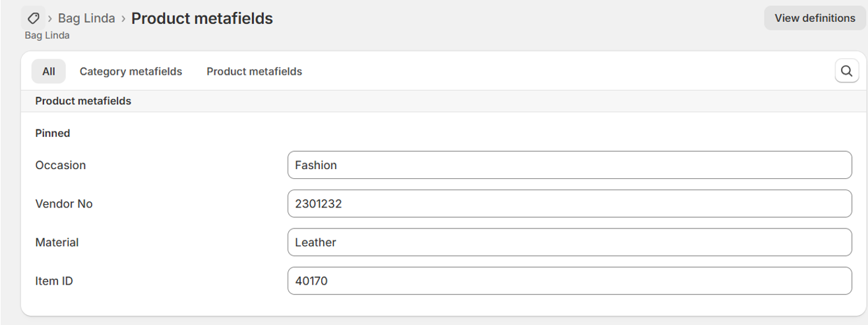Screen dimensions: 868x325
Task: Switch to the Category metafields tab
Action: coord(131,71)
